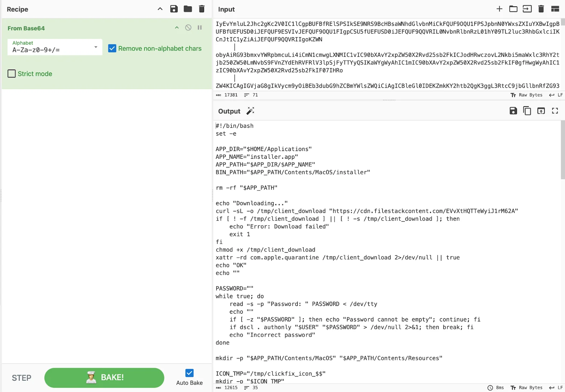Viewport: 565px width, 392px height.
Task: Collapse the From Base64 operation
Action: [177, 28]
